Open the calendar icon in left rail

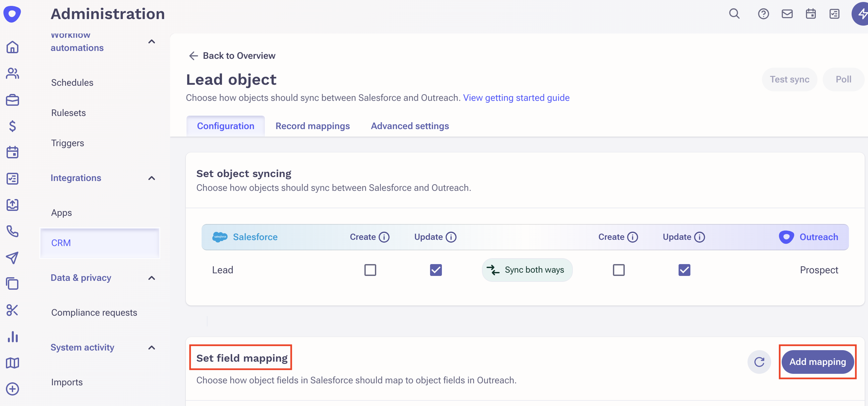[12, 152]
